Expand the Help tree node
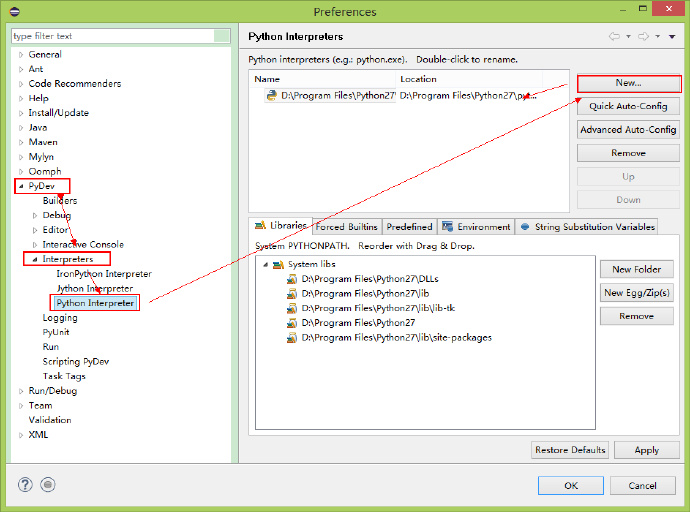The image size is (690, 512). tap(21, 99)
